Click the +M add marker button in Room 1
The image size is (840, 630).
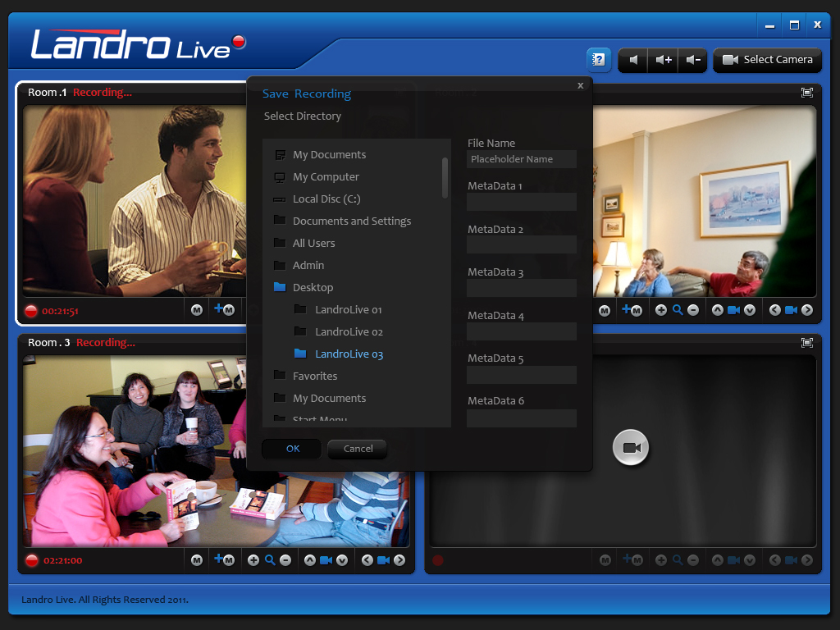(225, 309)
